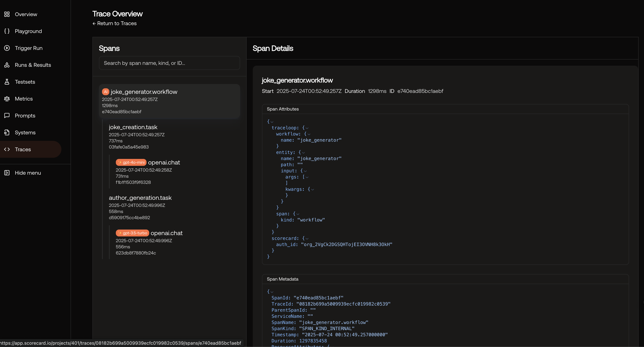Viewport: 644px width, 347px height.
Task: Click the Prompts chat bubble icon
Action: (x=7, y=116)
